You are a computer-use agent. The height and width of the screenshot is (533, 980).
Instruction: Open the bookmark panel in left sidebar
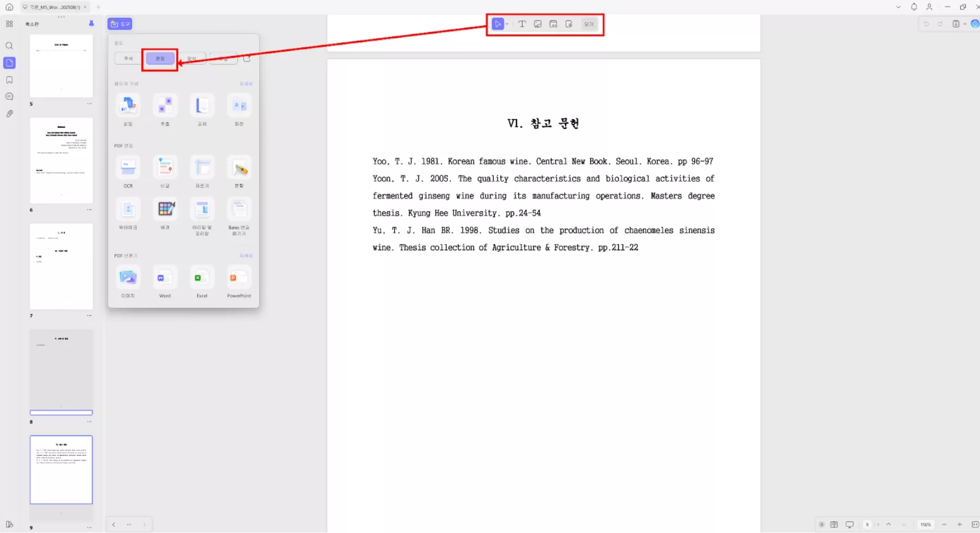click(9, 80)
